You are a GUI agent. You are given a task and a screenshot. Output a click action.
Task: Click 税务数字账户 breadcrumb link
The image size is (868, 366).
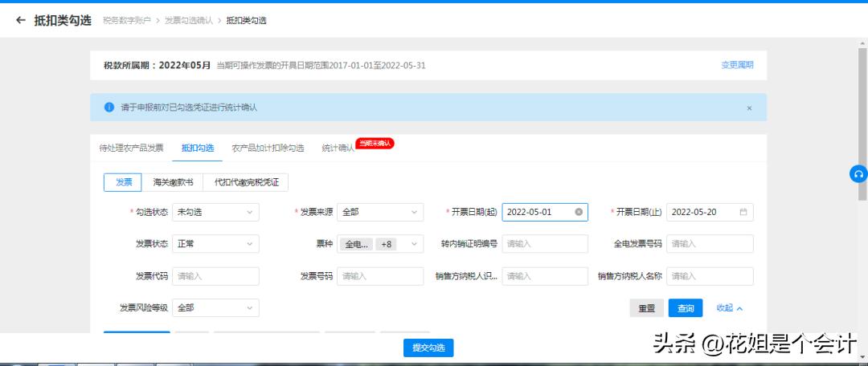coord(127,20)
